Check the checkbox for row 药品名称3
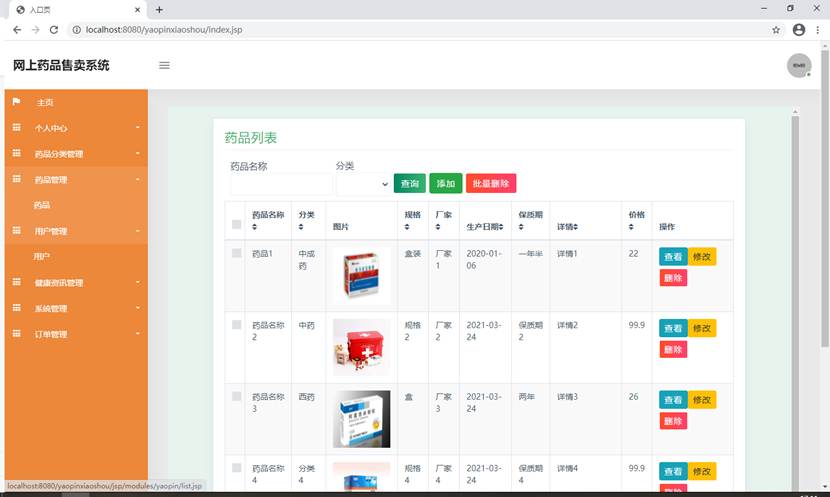The image size is (830, 497). pos(237,396)
